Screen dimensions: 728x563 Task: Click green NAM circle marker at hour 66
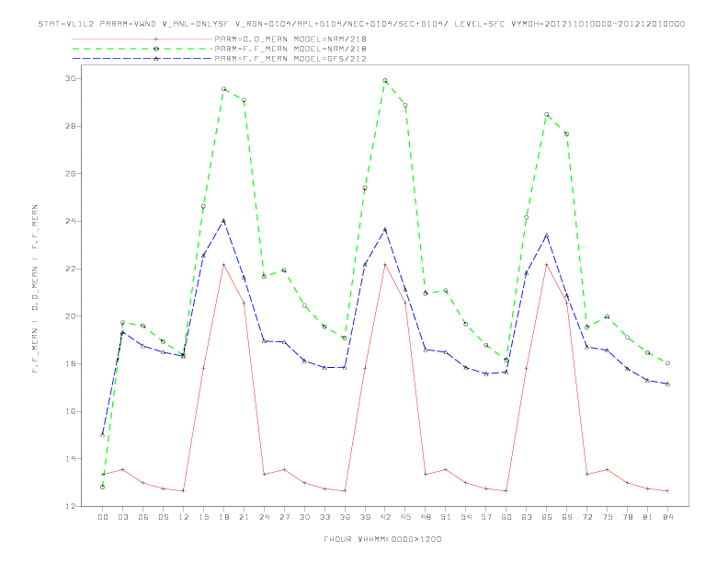[547, 114]
